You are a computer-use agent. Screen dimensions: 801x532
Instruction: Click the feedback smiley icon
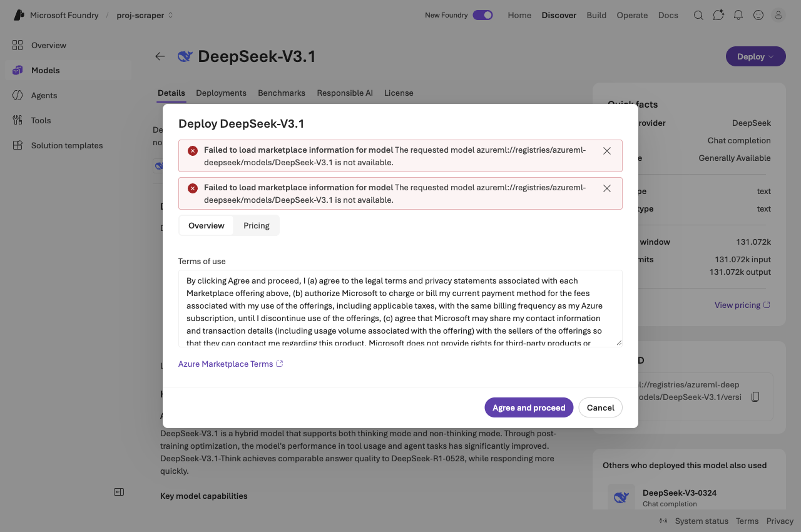coord(758,15)
